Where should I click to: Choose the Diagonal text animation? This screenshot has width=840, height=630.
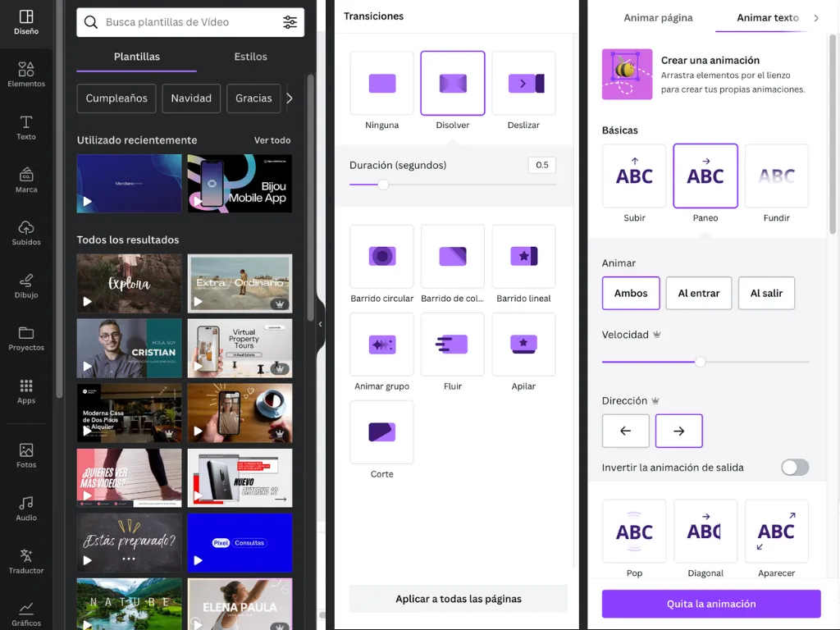click(x=705, y=532)
